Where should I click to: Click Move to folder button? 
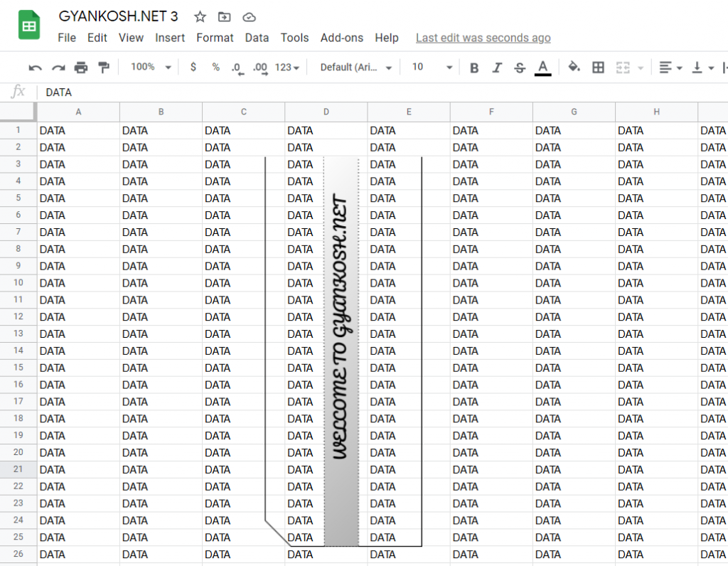(x=226, y=16)
